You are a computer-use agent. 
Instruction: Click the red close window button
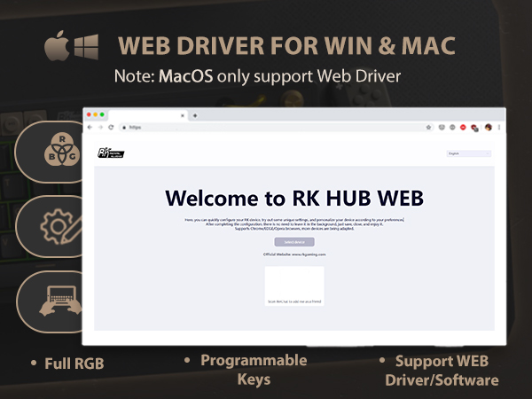pyautogui.click(x=89, y=114)
